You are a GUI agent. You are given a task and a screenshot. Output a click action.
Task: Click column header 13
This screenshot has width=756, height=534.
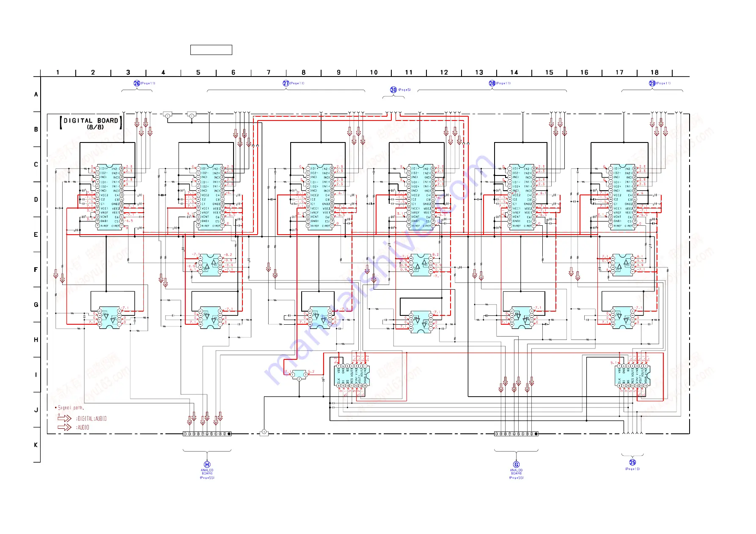coord(479,72)
